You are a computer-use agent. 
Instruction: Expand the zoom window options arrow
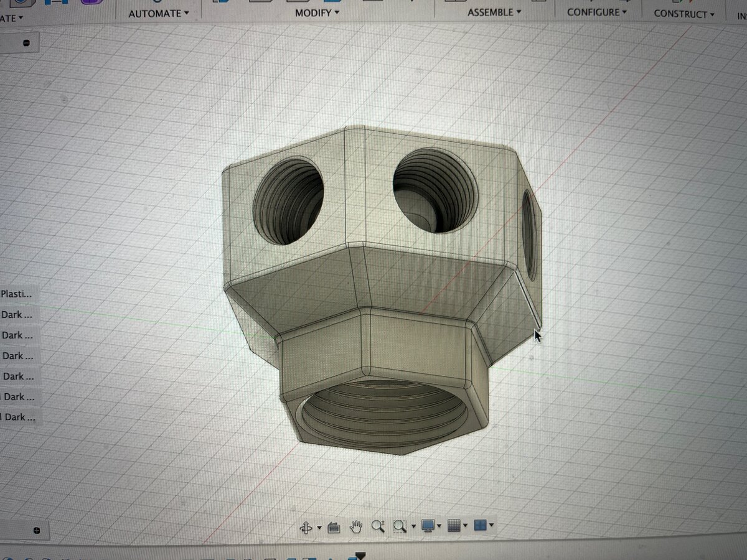pos(412,526)
